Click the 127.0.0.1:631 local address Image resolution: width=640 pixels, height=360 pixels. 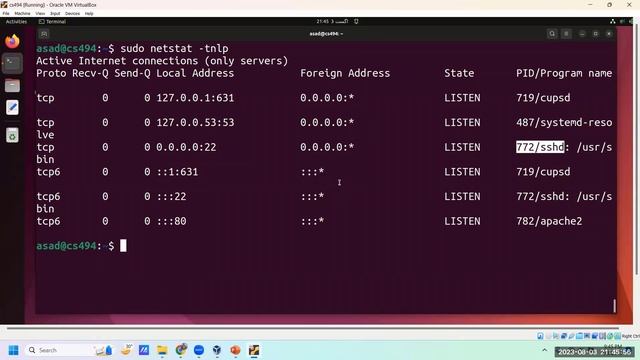click(x=195, y=98)
